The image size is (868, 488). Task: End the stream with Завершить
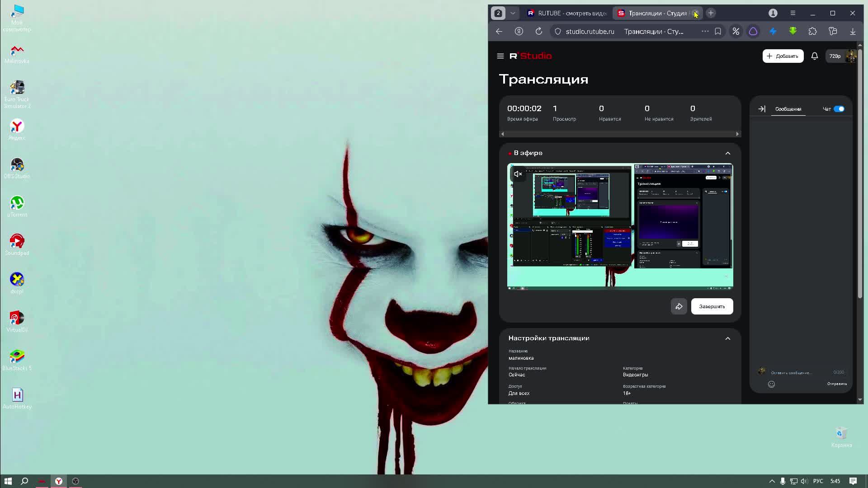tap(712, 306)
